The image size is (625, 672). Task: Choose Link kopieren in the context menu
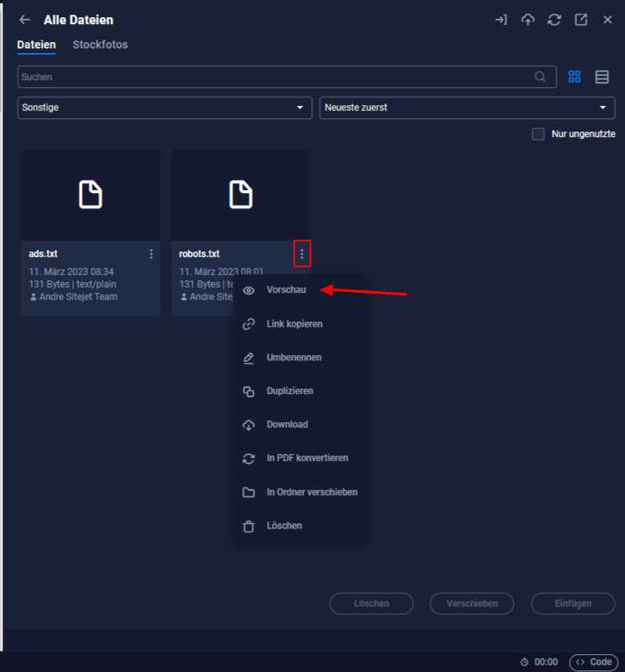point(293,324)
